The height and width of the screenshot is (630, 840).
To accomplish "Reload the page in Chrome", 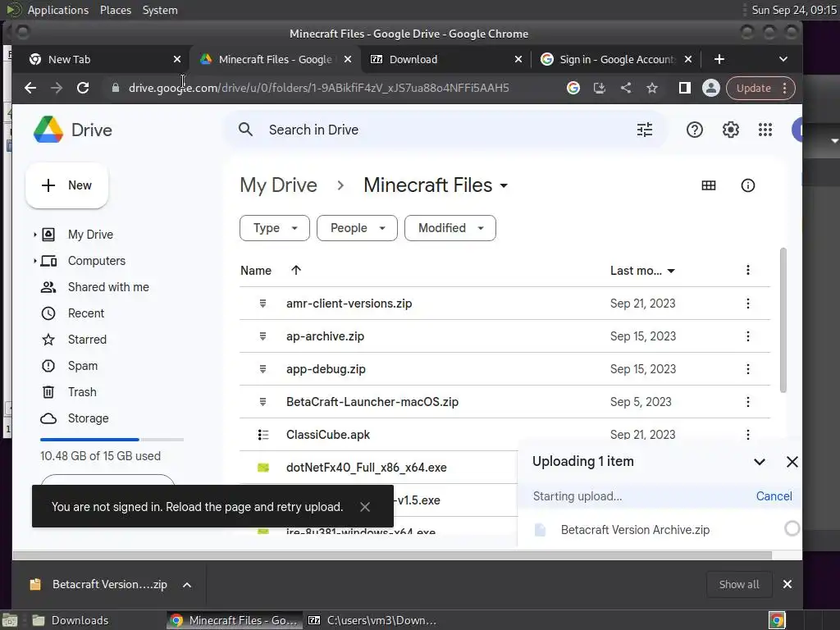I will pyautogui.click(x=83, y=88).
